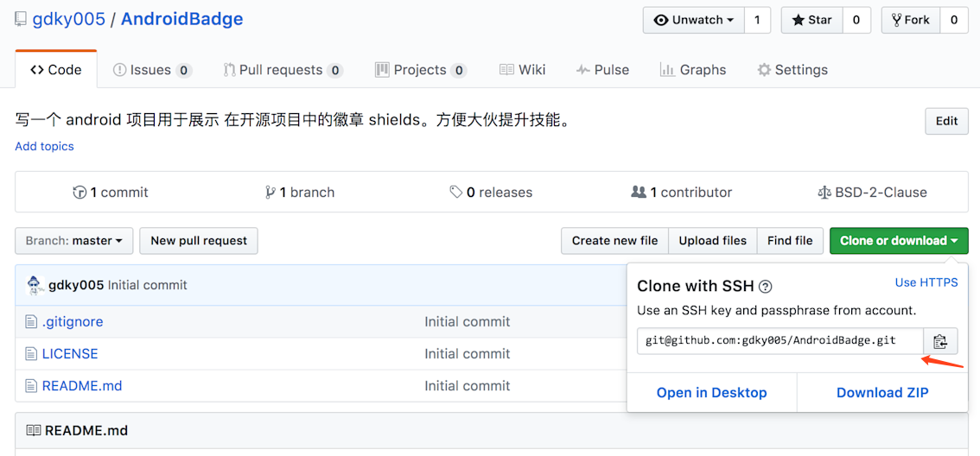Click the 'Use an SSH key and passphrase' text

776,310
